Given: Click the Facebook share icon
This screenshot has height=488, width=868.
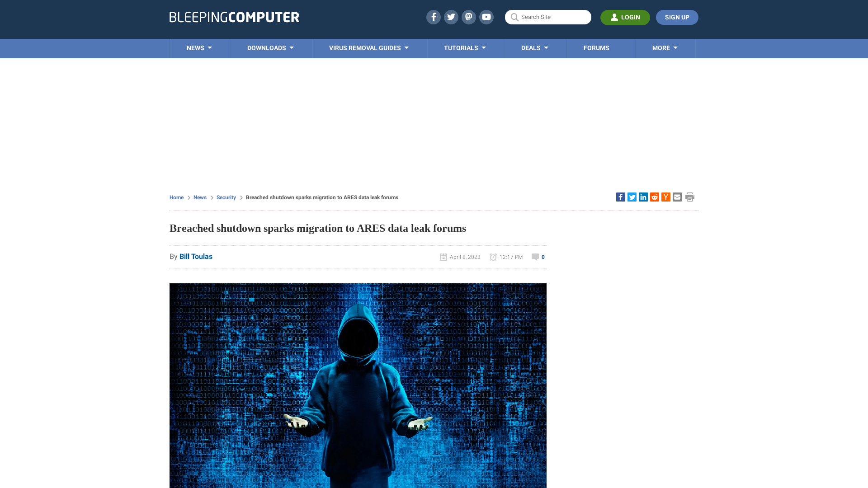Looking at the screenshot, I should pyautogui.click(x=620, y=197).
